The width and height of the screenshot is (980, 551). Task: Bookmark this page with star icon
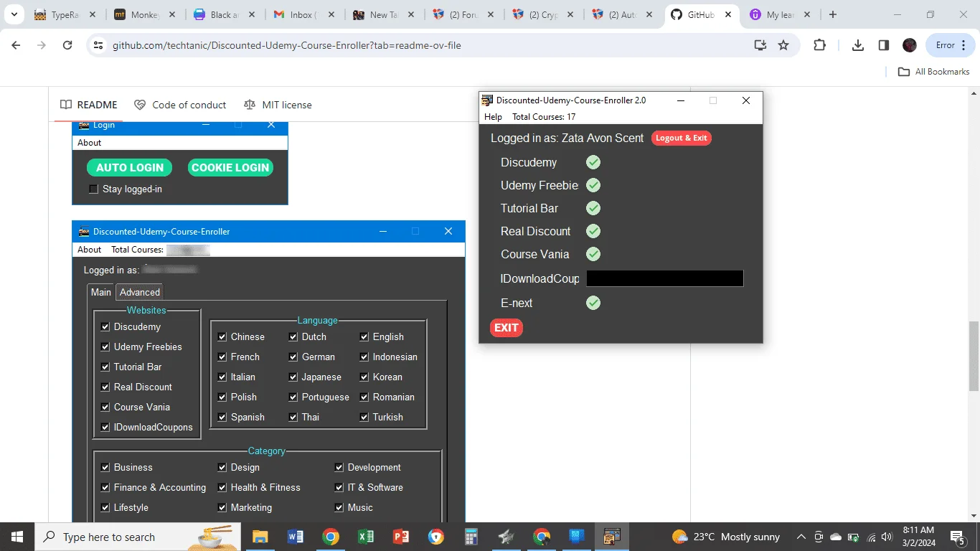pos(783,45)
